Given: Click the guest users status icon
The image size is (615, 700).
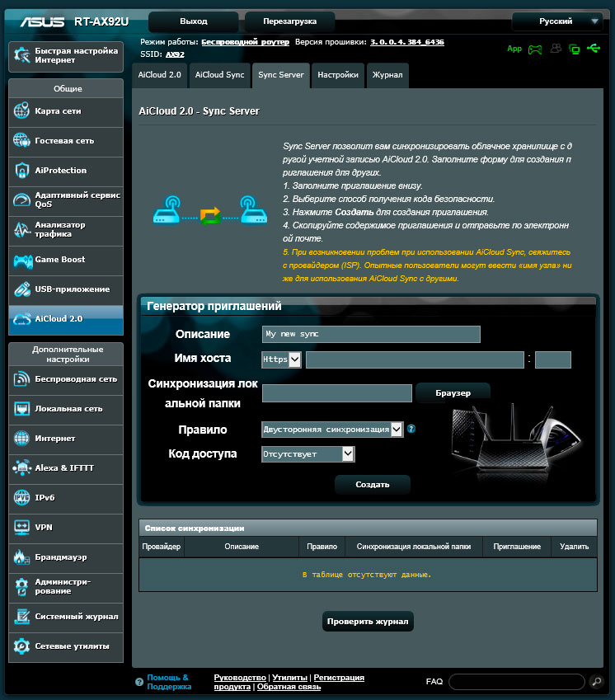Looking at the screenshot, I should (556, 48).
